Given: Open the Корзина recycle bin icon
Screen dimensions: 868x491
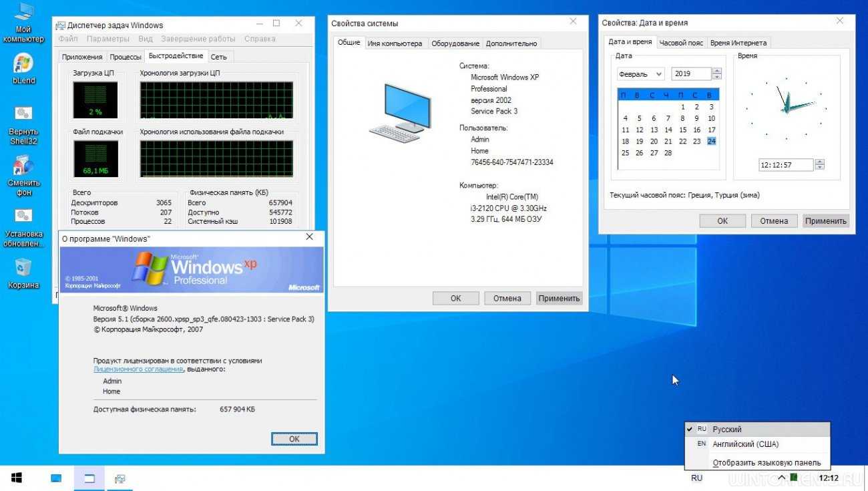Looking at the screenshot, I should tap(23, 274).
